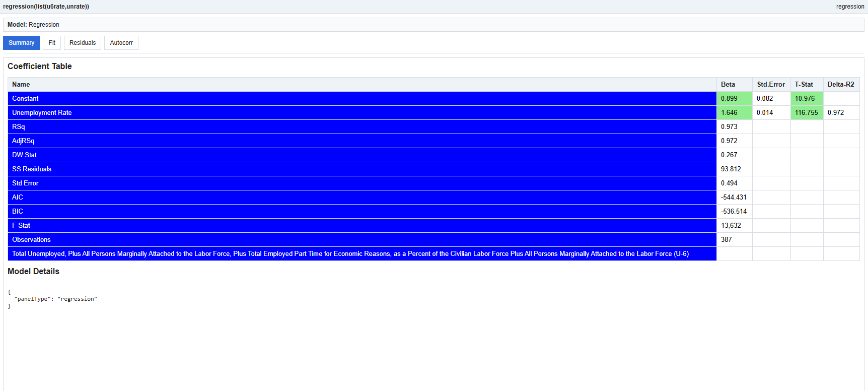Image resolution: width=868 pixels, height=391 pixels.
Task: Click the Std.Error column header
Action: (x=771, y=85)
